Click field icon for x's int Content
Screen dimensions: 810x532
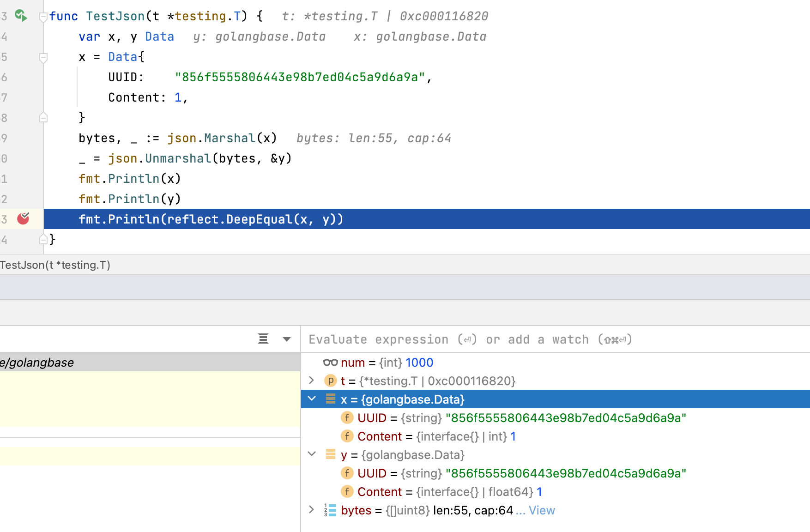(x=347, y=436)
